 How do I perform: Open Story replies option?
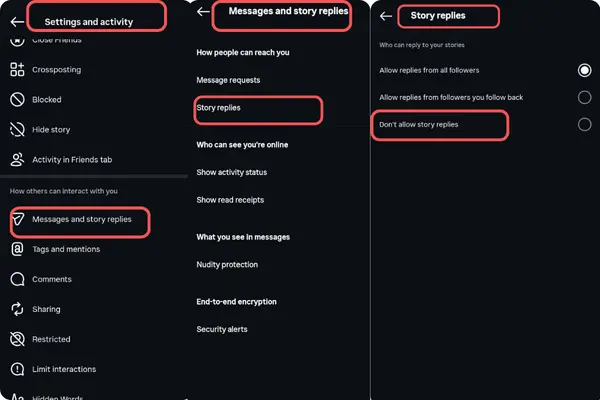pos(219,108)
